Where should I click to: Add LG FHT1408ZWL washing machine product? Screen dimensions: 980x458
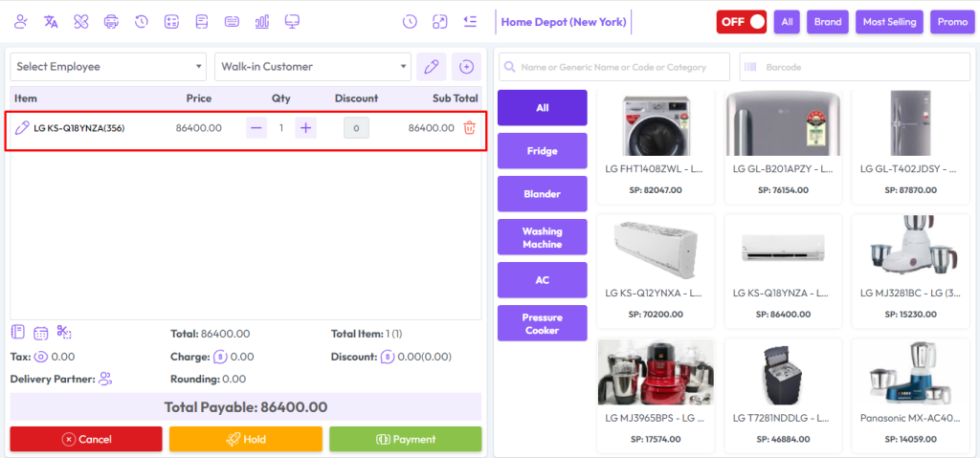pos(656,147)
